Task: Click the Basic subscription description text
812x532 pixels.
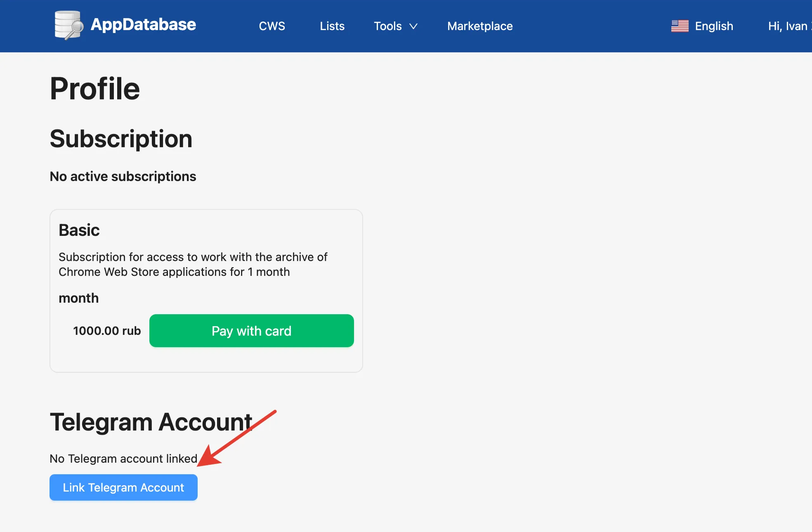Action: [193, 264]
